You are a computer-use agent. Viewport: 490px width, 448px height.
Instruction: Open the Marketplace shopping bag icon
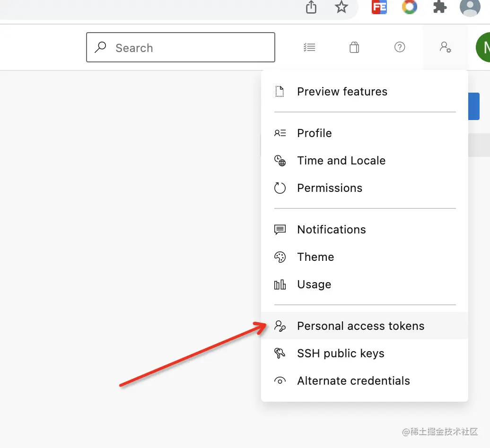[x=354, y=47]
